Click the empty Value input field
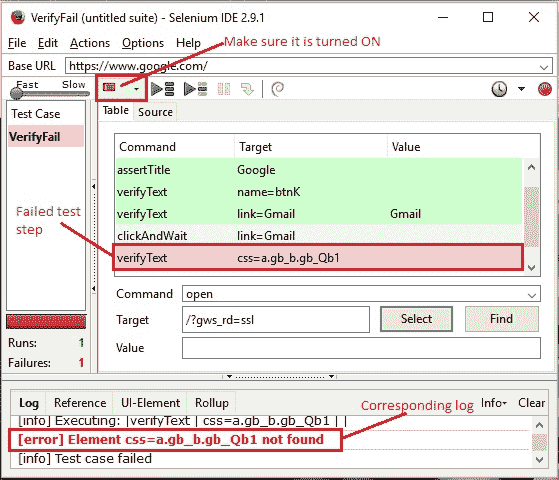 (x=361, y=348)
